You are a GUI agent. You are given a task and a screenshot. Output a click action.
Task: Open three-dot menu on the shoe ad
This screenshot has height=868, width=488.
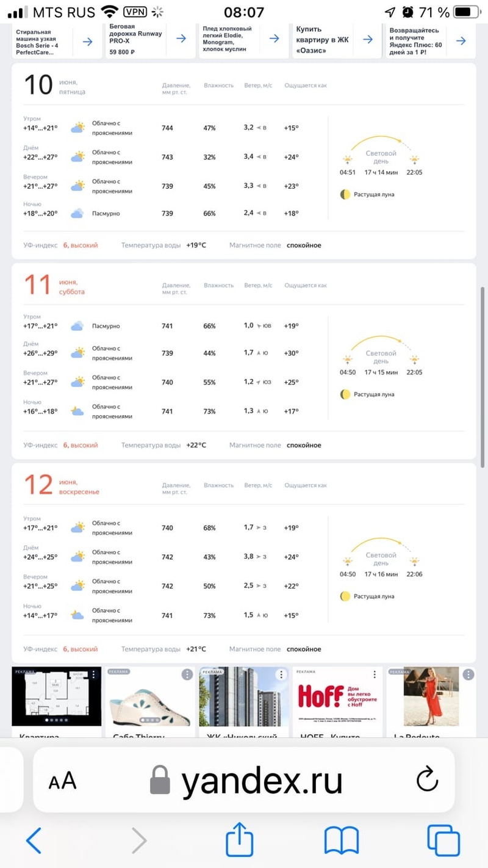click(187, 675)
